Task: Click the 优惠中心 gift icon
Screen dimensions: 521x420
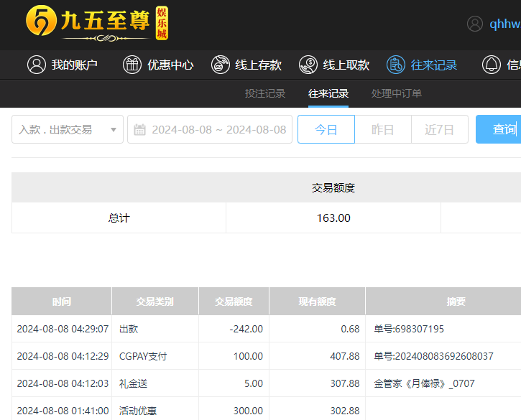Action: (x=132, y=65)
